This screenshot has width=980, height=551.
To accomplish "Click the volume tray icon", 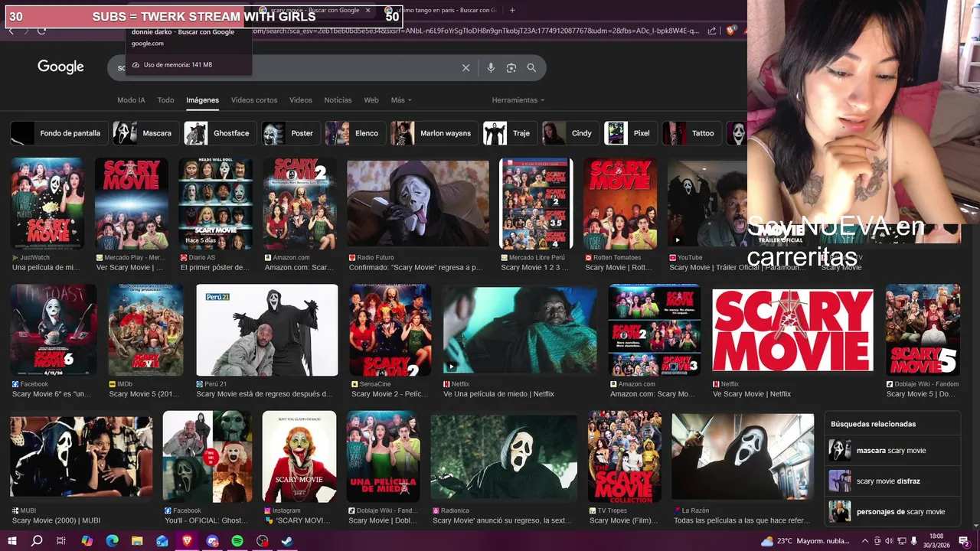I will (888, 541).
